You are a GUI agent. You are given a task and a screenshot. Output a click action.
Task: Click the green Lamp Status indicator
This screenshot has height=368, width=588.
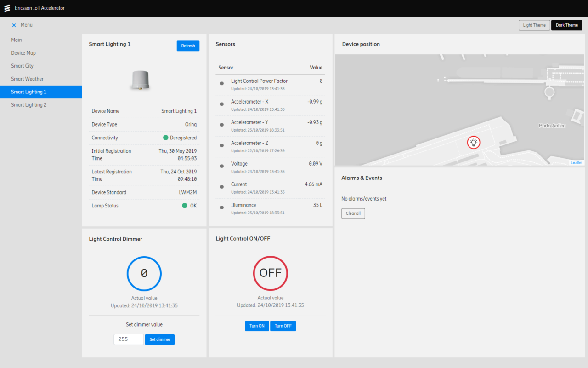[185, 206]
